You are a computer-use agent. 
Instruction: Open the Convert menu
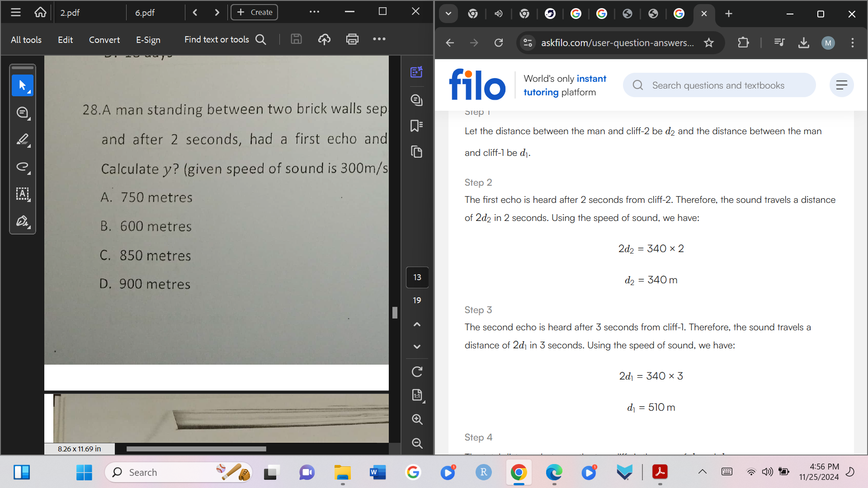click(x=104, y=40)
